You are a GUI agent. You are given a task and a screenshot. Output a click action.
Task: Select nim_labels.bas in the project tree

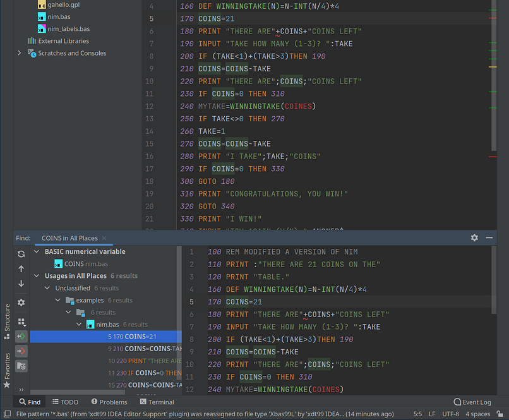coord(68,29)
